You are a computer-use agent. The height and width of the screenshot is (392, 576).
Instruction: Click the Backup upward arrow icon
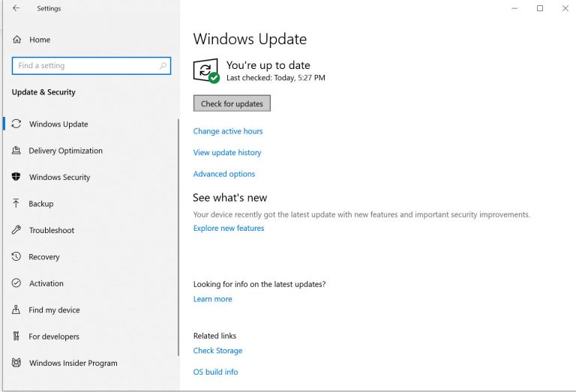click(16, 203)
